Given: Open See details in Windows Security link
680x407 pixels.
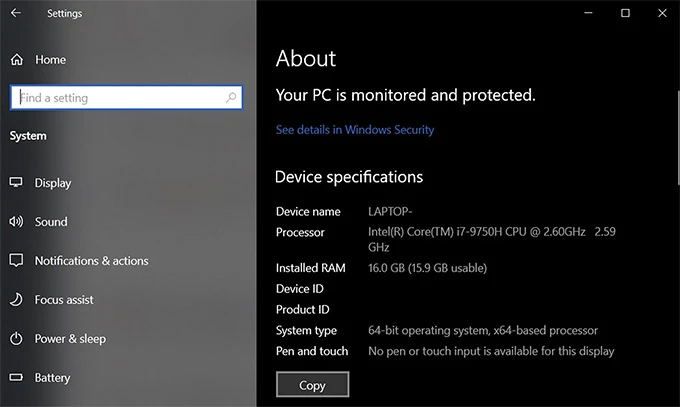Looking at the screenshot, I should (355, 130).
